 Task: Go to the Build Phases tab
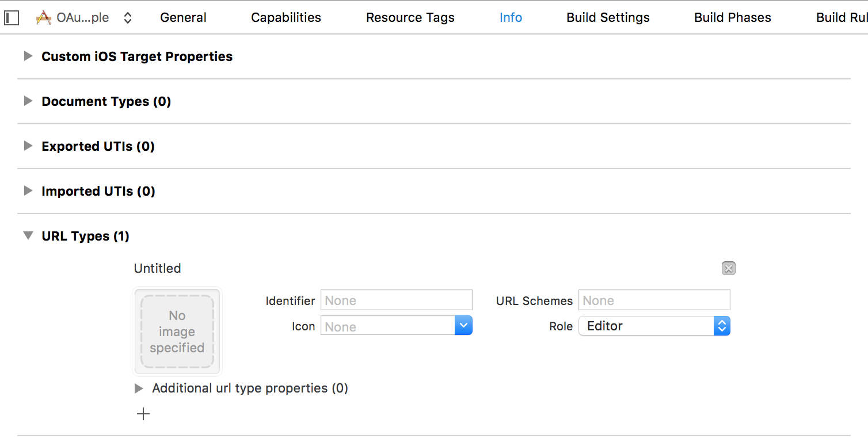point(733,18)
